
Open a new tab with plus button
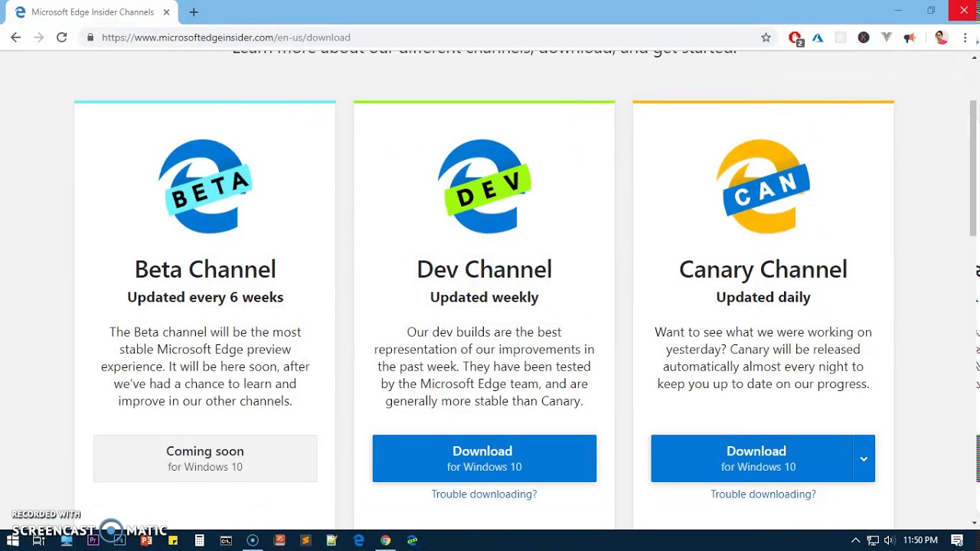click(x=194, y=12)
